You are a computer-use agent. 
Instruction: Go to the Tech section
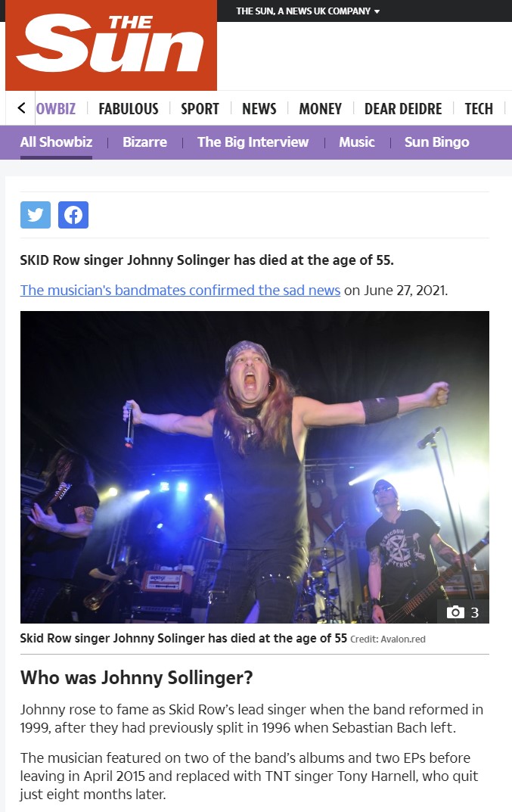click(479, 109)
